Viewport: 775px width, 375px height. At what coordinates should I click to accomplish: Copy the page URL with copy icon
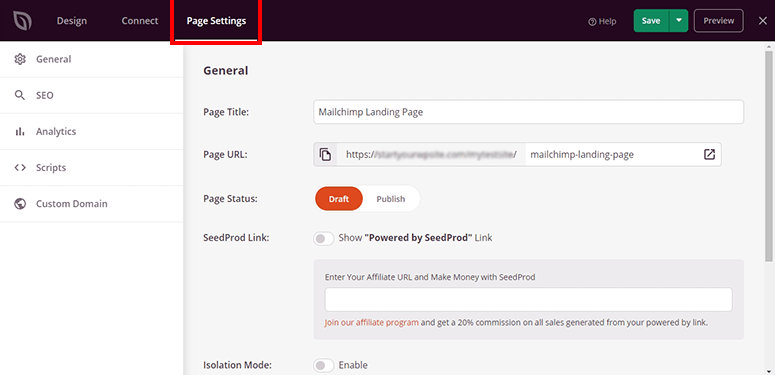pyautogui.click(x=325, y=155)
